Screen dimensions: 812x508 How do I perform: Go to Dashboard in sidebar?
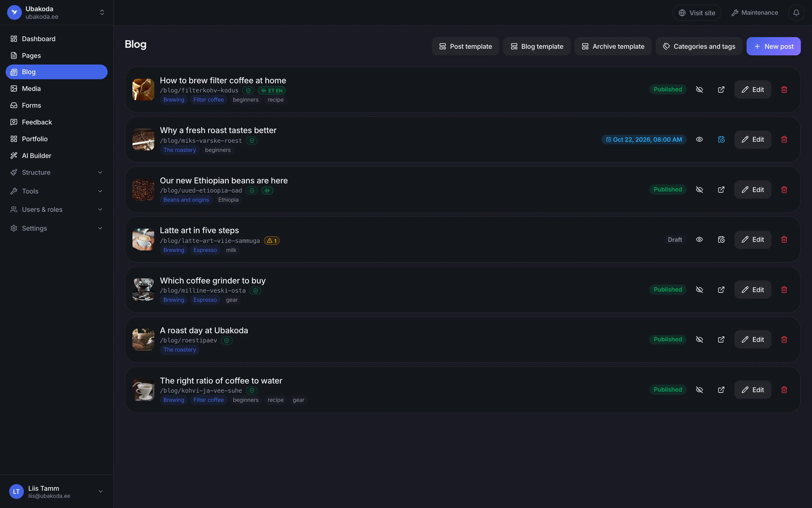tap(56, 39)
